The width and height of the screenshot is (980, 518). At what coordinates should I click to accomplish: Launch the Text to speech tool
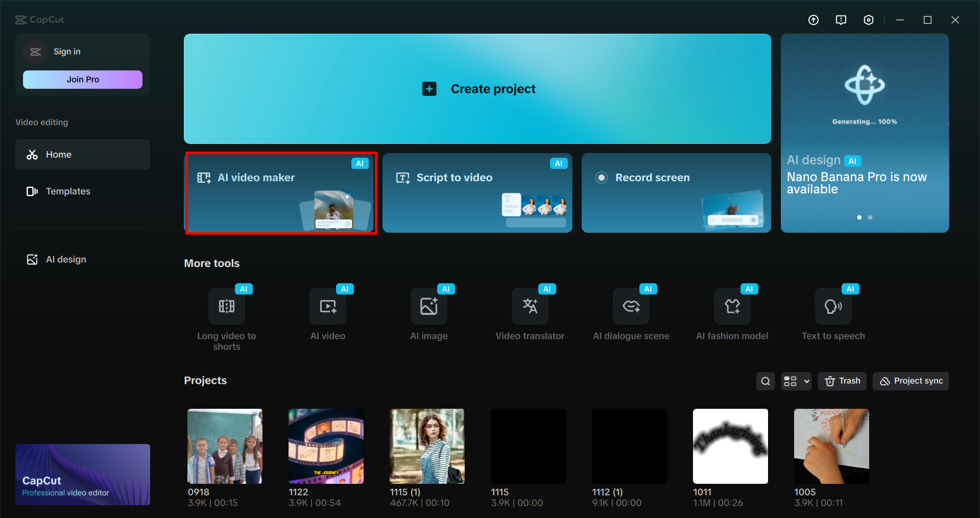coord(833,306)
